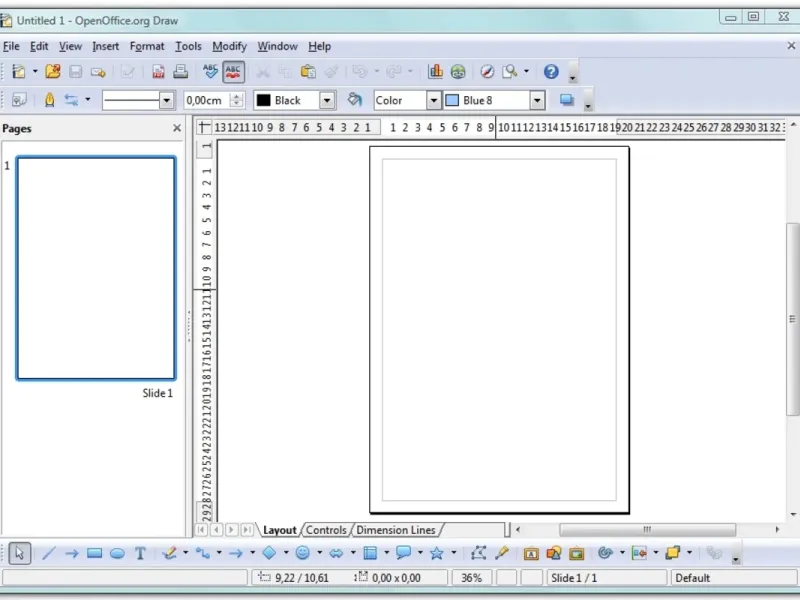Click the line width 0,00cm field
This screenshot has height=600, width=800.
[x=207, y=100]
